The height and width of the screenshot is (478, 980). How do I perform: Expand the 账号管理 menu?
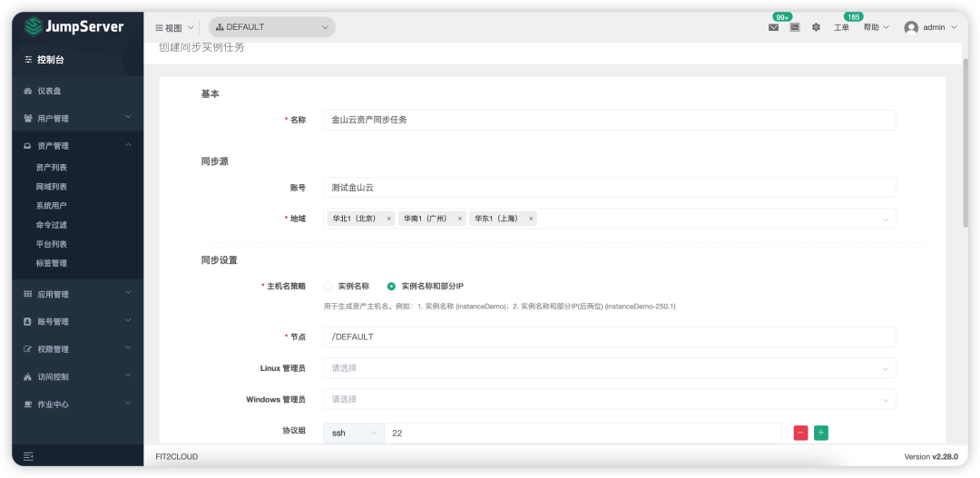coord(77,322)
